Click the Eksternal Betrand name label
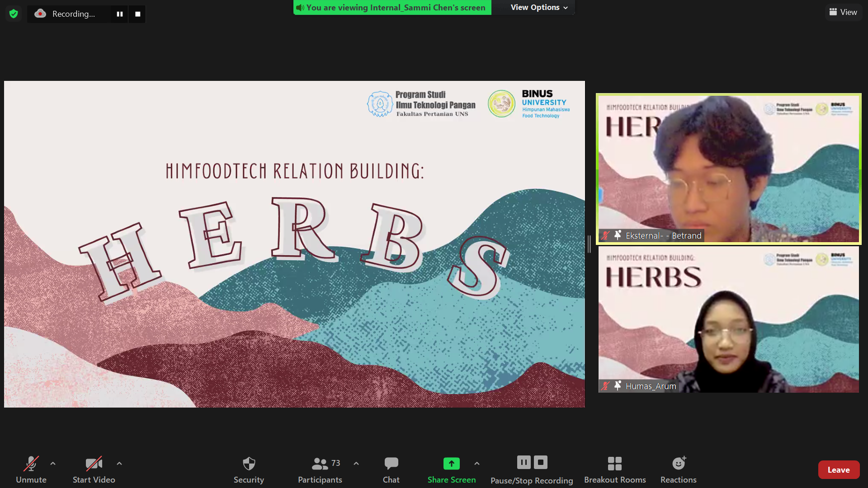The width and height of the screenshot is (868, 488). (x=663, y=235)
